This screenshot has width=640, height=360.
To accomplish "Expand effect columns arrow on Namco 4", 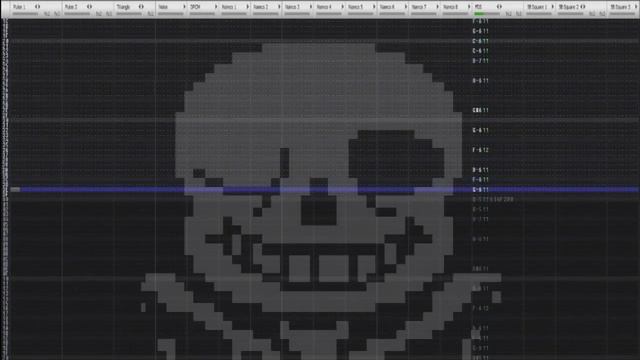I will 342,7.
